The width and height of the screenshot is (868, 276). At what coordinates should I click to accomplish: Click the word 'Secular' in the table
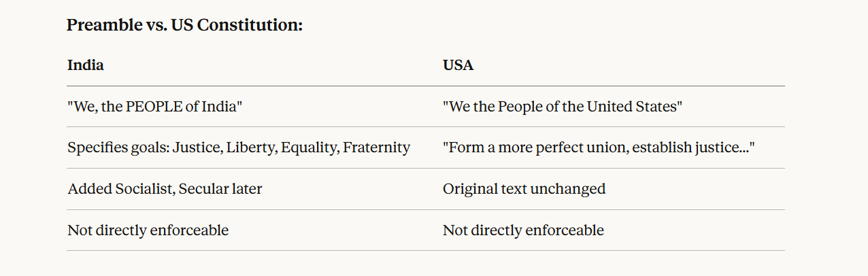point(203,189)
